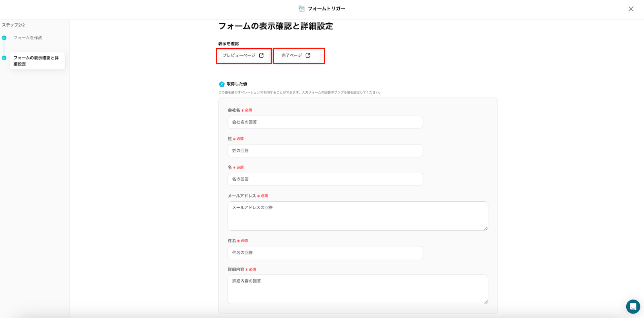Viewport: 644px width, 318px height.
Task: Click the blue 取得した値 badge icon
Action: pos(221,84)
